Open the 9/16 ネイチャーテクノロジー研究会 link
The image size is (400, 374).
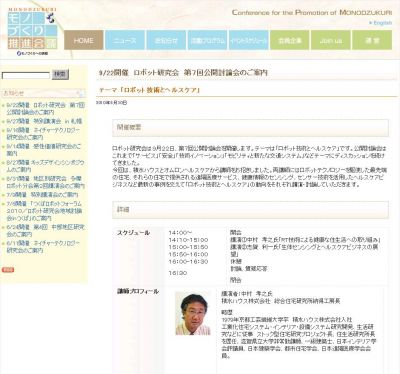click(43, 133)
